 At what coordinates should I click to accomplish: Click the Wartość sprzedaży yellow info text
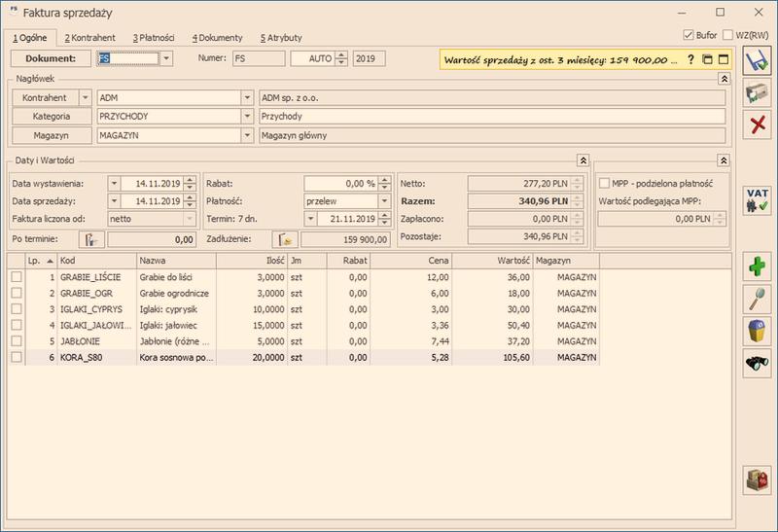click(560, 60)
